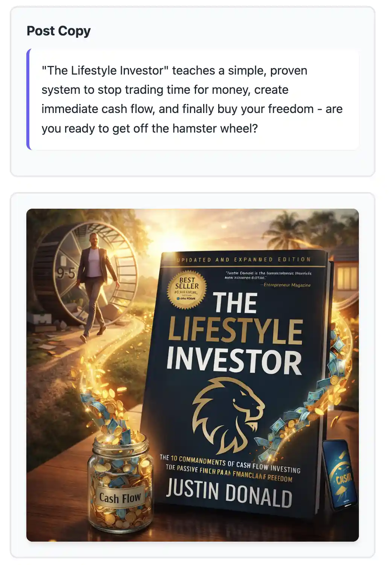This screenshot has height=565, width=392.
Task: Click the 10 Commandments subtitle line
Action: (x=230, y=463)
